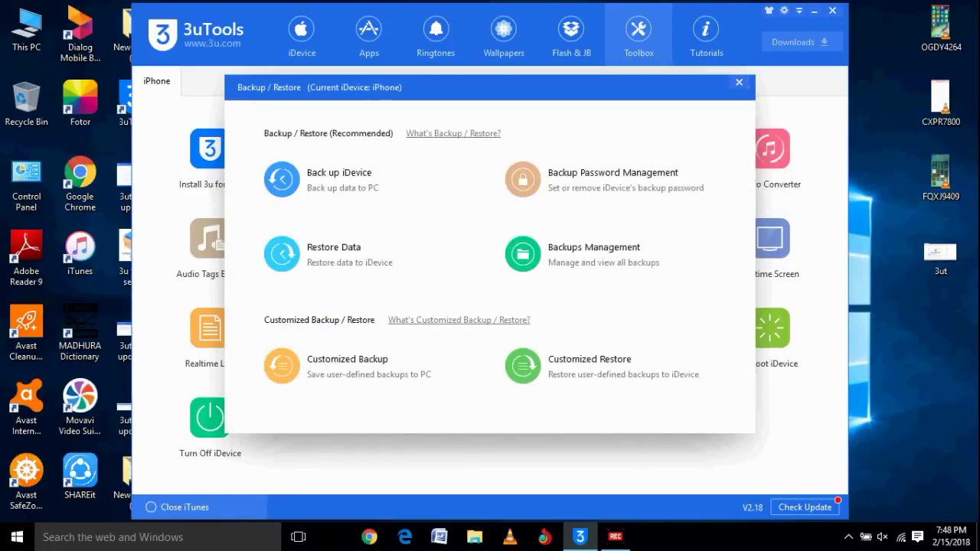This screenshot has height=551, width=980.
Task: Click the V2.18 version text
Action: pyautogui.click(x=752, y=507)
